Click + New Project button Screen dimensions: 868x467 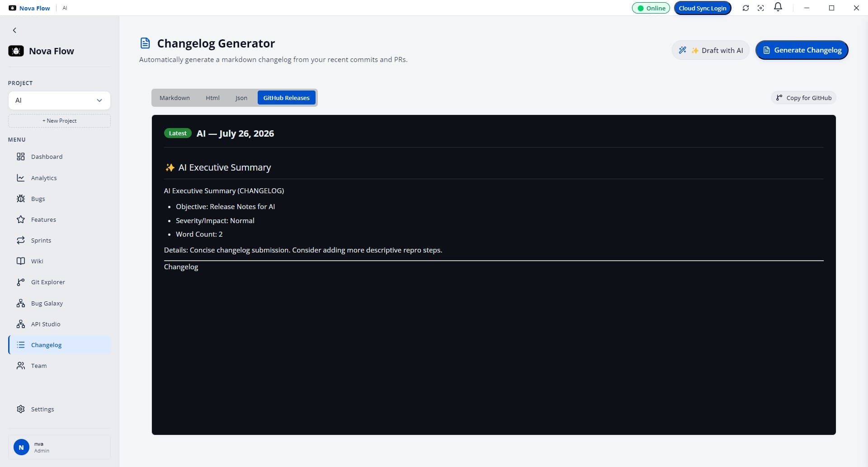(x=59, y=121)
